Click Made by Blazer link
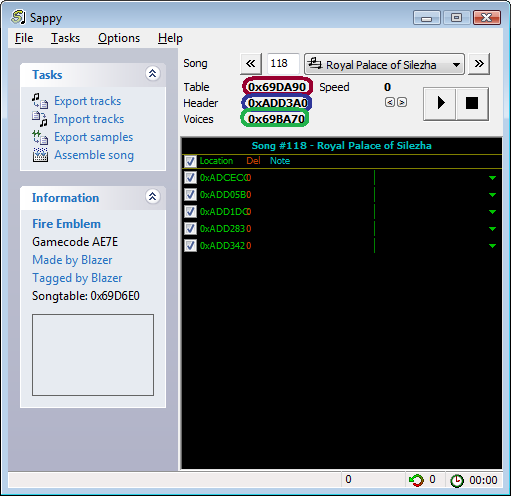This screenshot has height=496, width=511. (72, 260)
